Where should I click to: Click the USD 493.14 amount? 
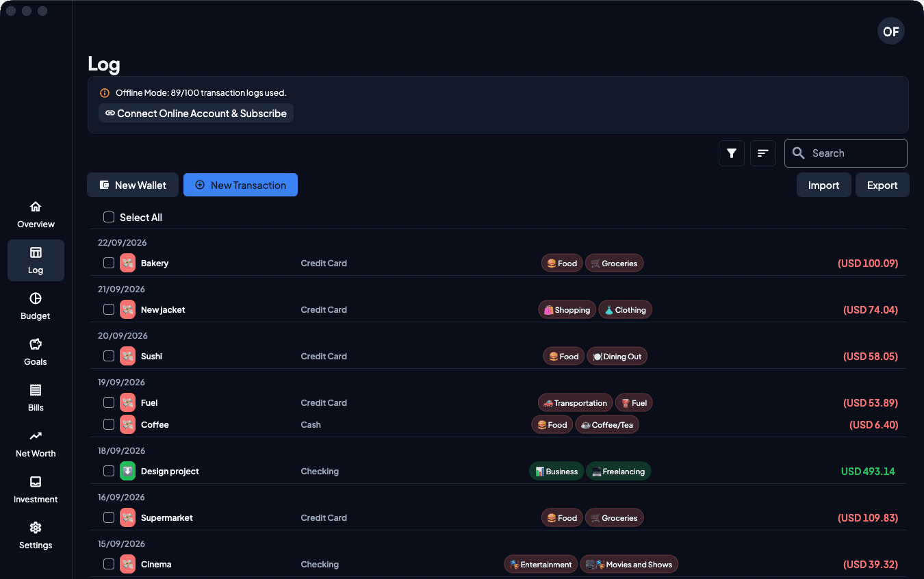click(868, 471)
